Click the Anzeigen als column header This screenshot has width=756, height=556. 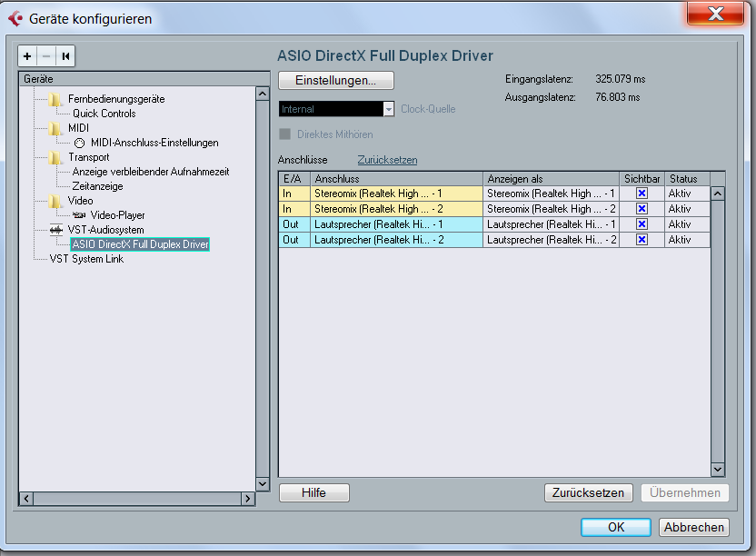551,179
